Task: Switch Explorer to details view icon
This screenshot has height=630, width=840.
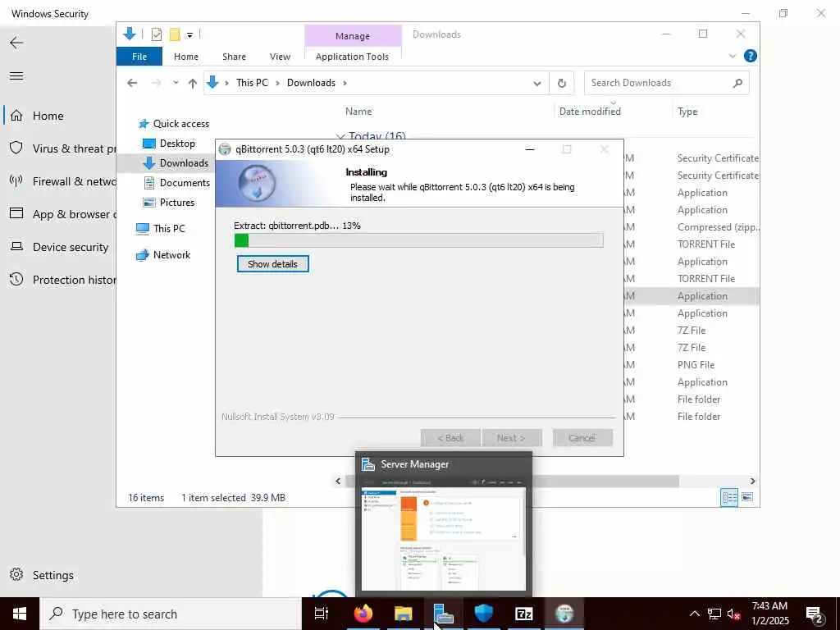Action: click(x=729, y=497)
